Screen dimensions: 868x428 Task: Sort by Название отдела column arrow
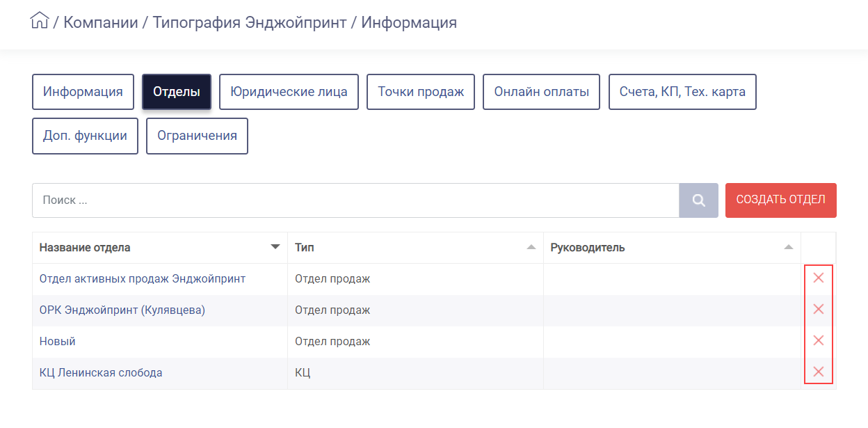click(275, 247)
